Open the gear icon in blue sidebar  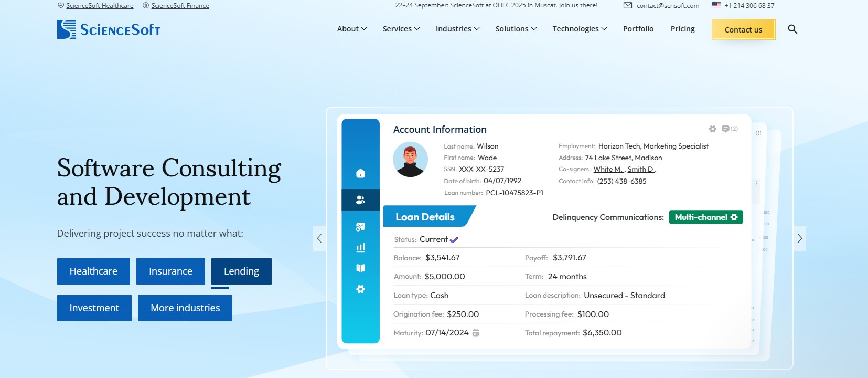(x=360, y=289)
